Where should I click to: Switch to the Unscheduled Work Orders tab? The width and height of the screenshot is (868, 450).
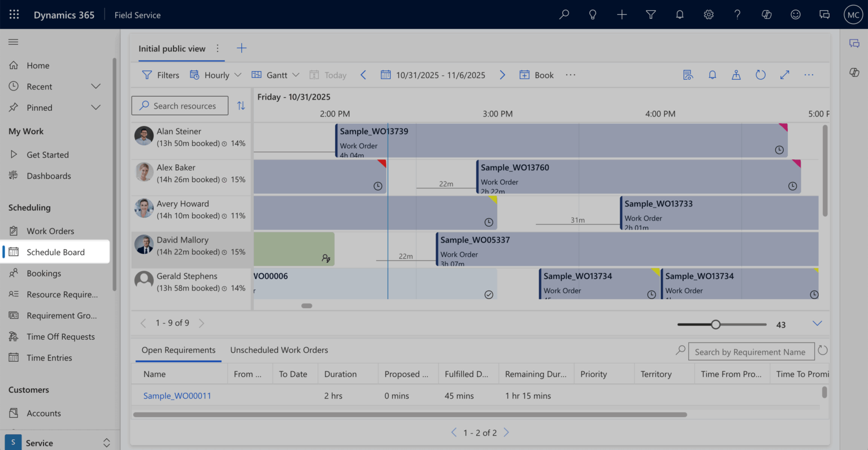pos(279,350)
